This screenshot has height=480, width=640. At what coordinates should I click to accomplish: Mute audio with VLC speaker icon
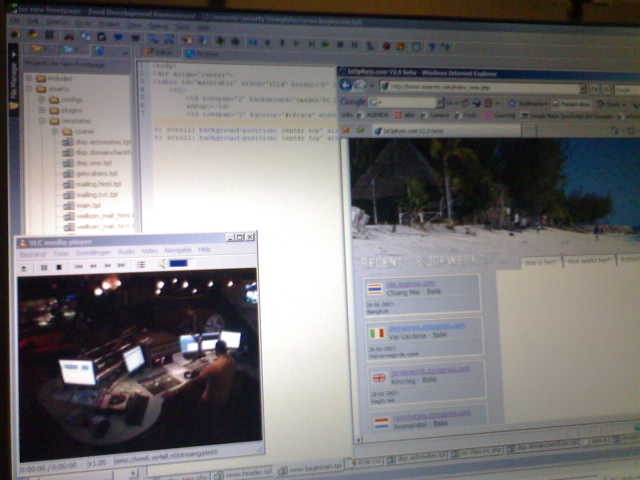click(163, 264)
